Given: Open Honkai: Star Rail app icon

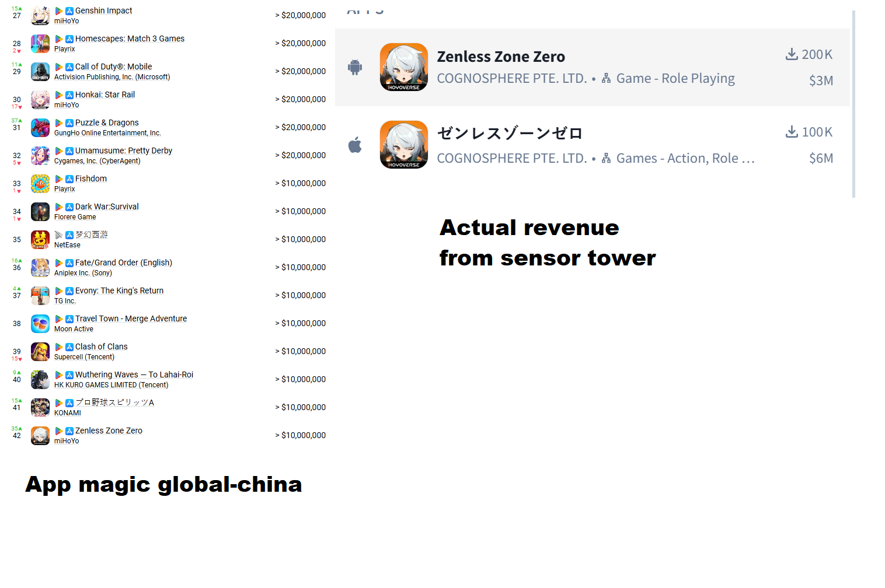Looking at the screenshot, I should tap(40, 100).
